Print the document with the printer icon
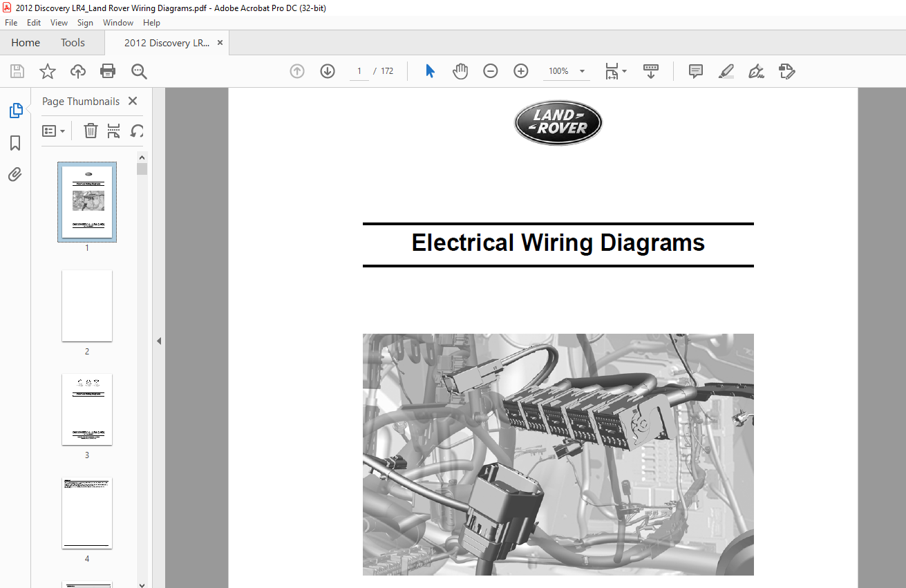Viewport: 906px width, 588px height. [x=108, y=71]
